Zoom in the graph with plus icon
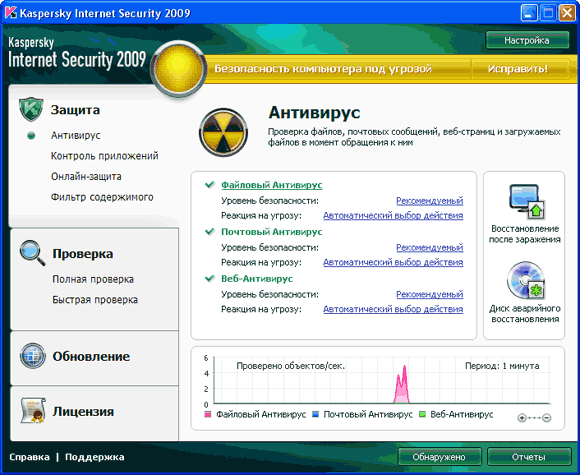 (x=522, y=418)
